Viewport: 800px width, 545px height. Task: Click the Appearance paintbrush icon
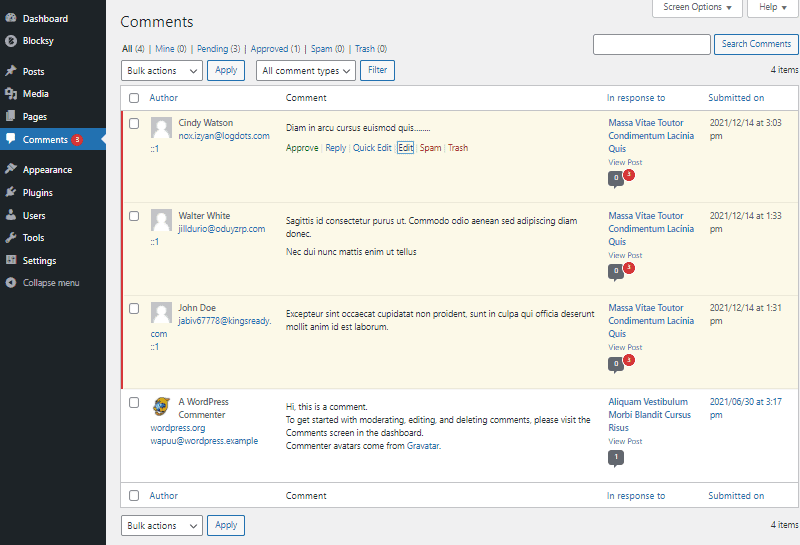click(11, 169)
